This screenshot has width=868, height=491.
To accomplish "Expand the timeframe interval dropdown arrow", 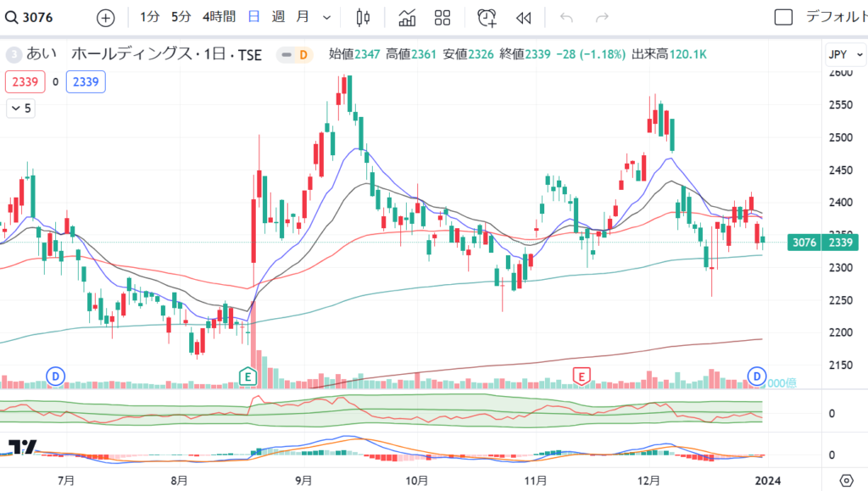I will tap(327, 17).
